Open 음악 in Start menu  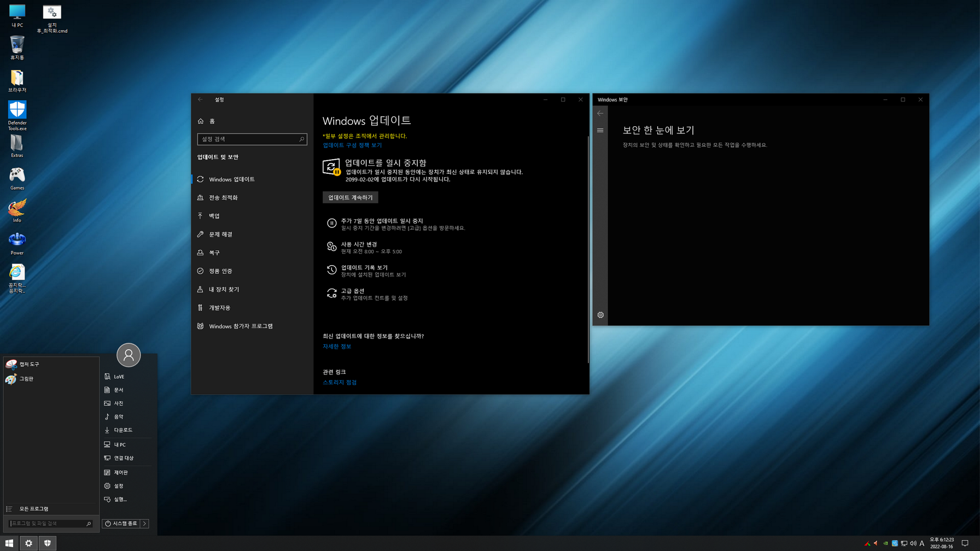click(127, 417)
